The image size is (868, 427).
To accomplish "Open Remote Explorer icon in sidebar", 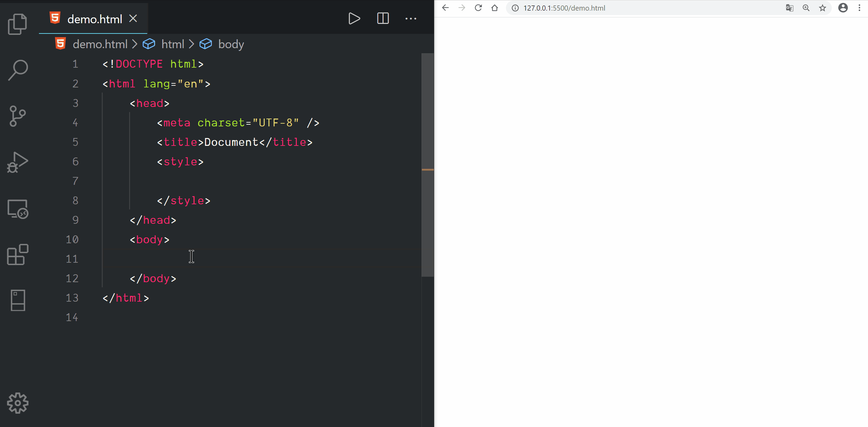I will pyautogui.click(x=17, y=209).
